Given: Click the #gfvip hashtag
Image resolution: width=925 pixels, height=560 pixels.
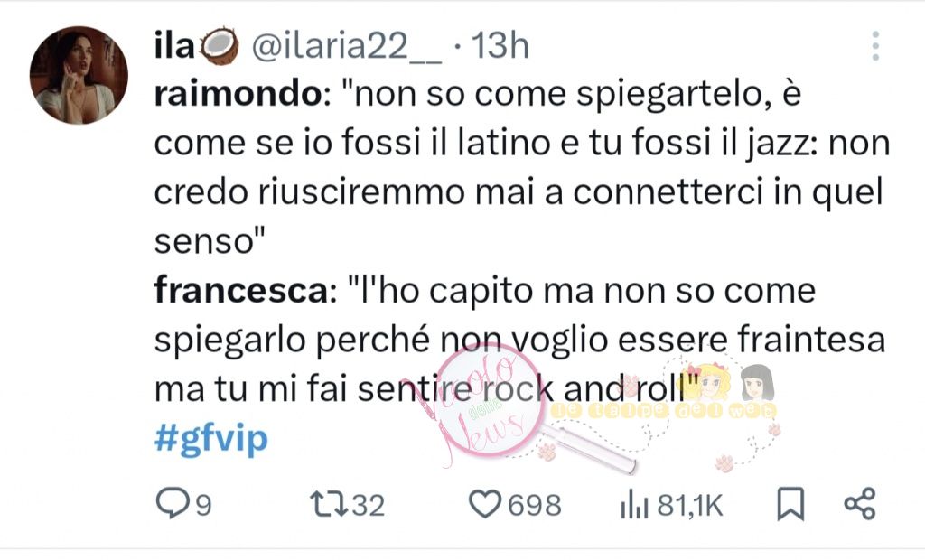Looking at the screenshot, I should 210,438.
